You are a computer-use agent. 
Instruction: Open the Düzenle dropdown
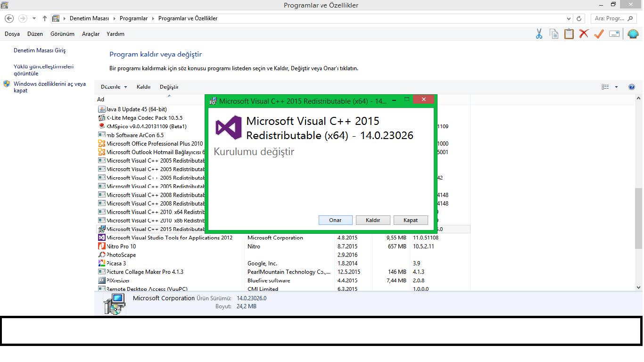[x=114, y=87]
